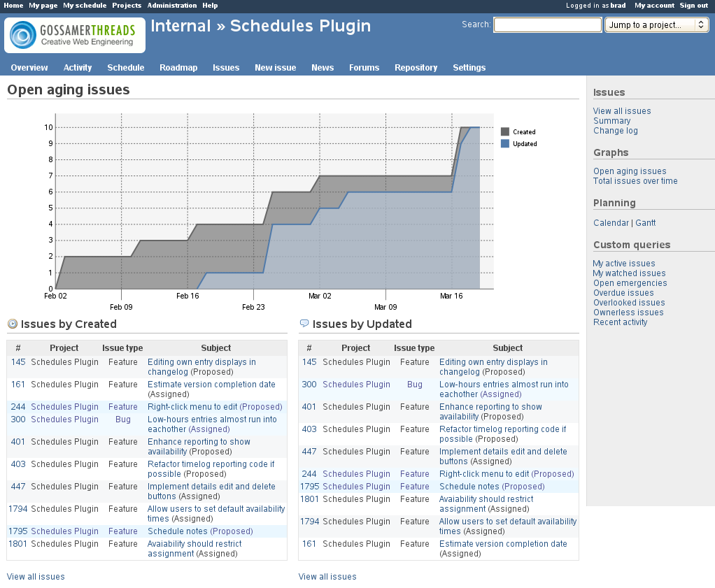Visit the Forums tab
This screenshot has width=715, height=588.
[x=364, y=67]
